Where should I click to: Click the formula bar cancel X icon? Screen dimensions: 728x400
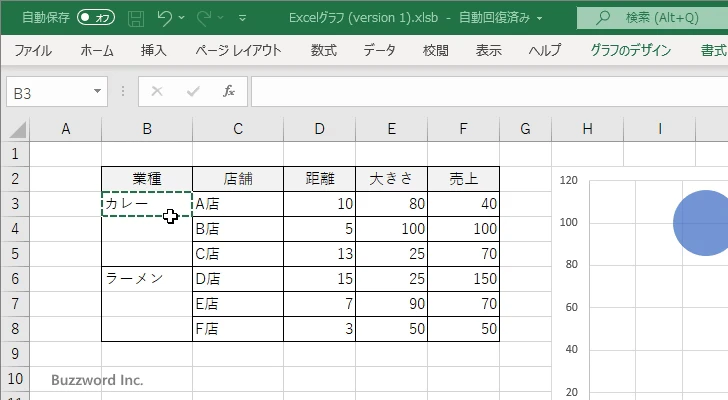[x=157, y=92]
